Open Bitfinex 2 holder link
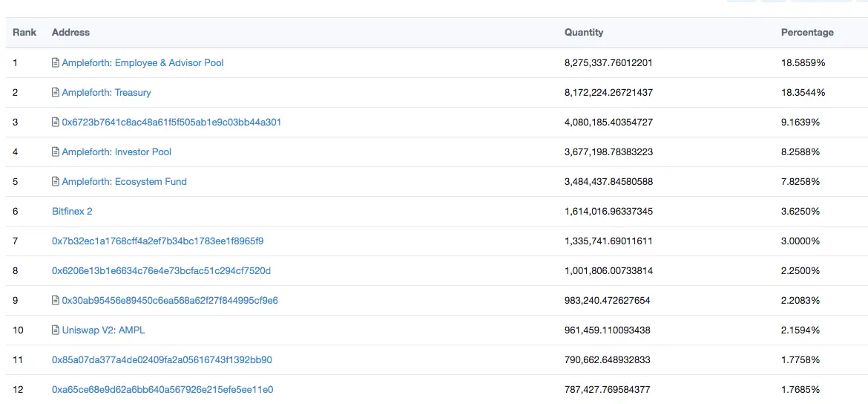The width and height of the screenshot is (868, 404). click(72, 211)
